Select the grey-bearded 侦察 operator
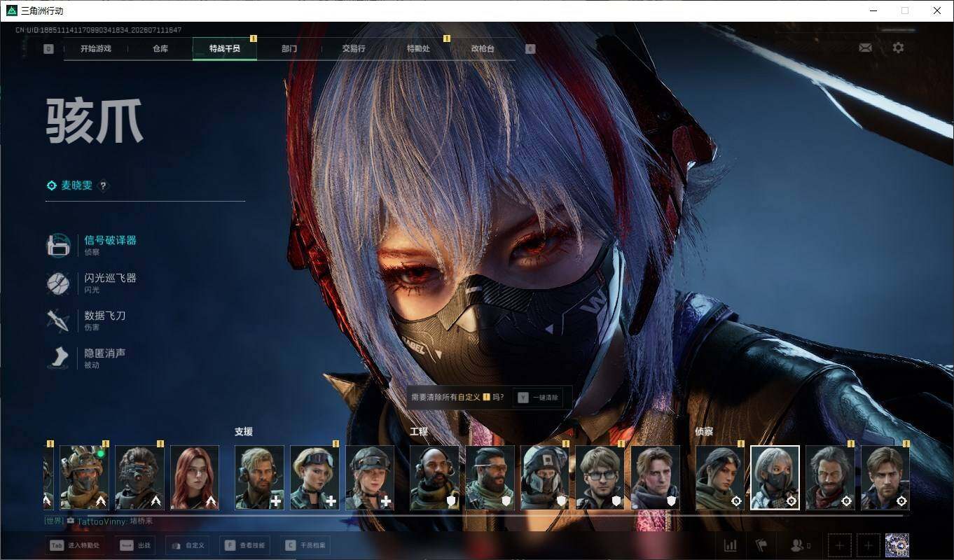This screenshot has width=954, height=560. point(830,477)
